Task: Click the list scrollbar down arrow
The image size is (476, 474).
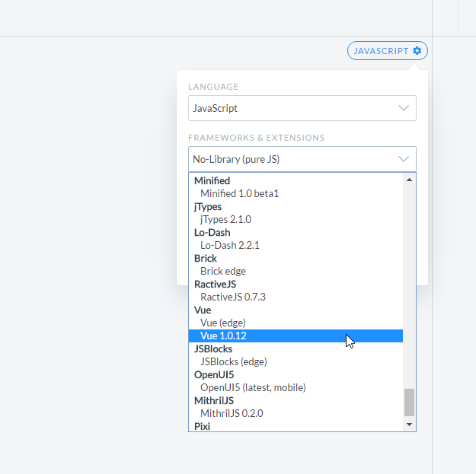Action: pos(409,425)
